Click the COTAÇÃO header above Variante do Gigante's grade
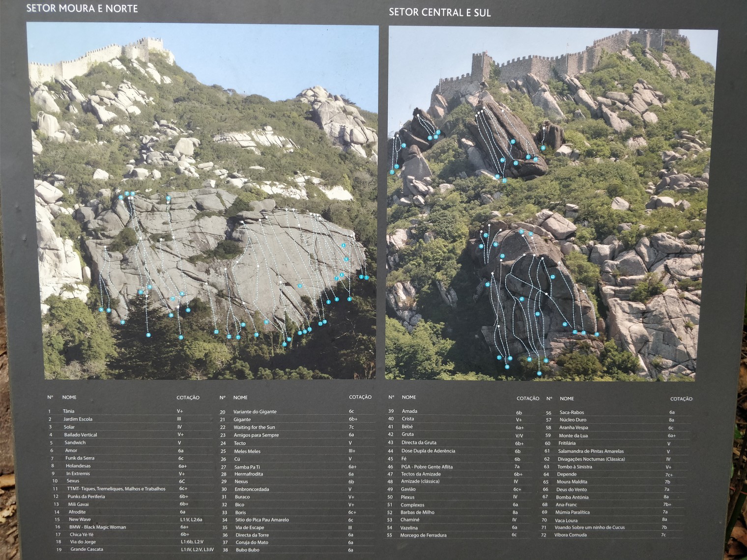Screen dimensions: 747x560 [360, 397]
